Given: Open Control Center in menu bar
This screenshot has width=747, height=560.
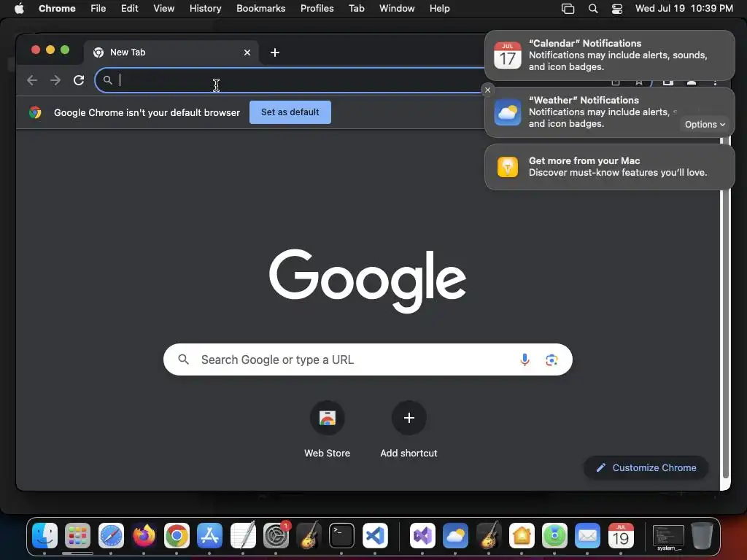Looking at the screenshot, I should (617, 9).
